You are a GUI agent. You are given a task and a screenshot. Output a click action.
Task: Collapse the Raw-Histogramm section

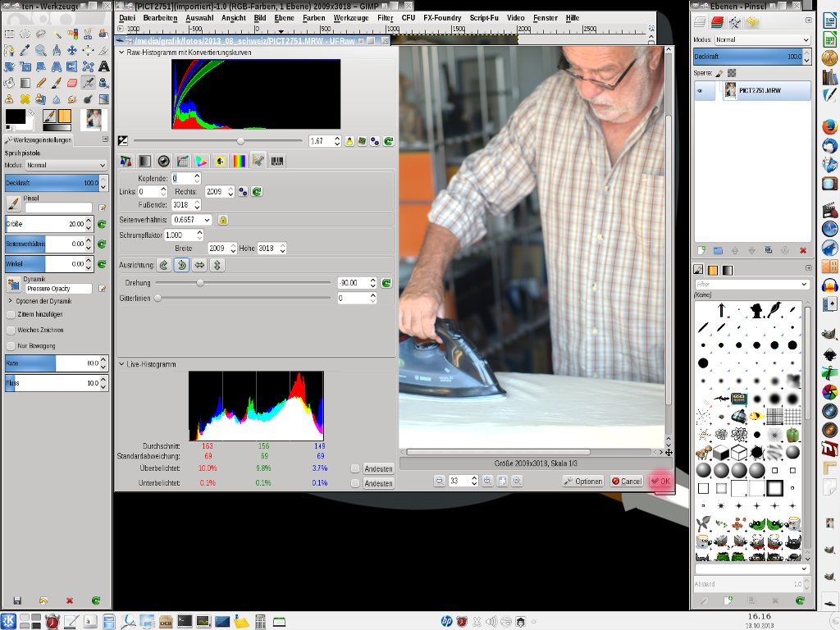(x=121, y=52)
